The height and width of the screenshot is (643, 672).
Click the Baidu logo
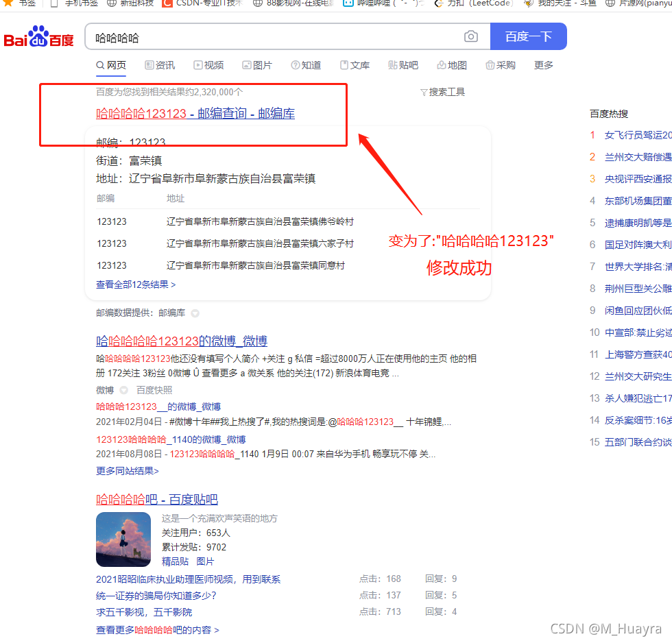(38, 37)
